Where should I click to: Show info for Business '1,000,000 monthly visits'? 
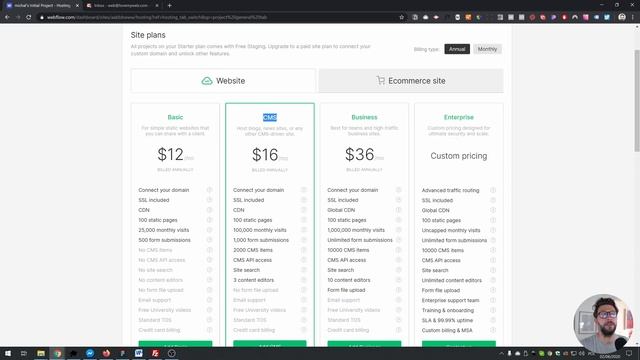[398, 230]
